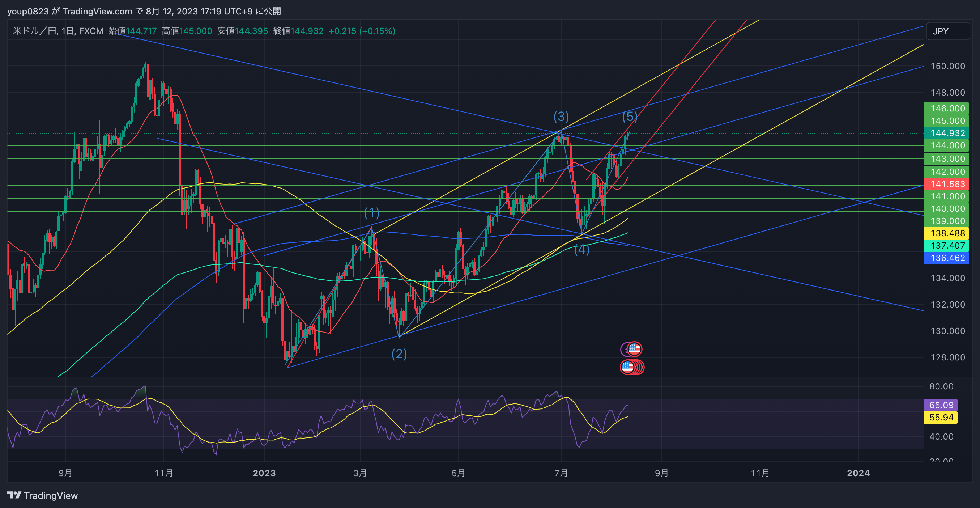Click the red 141.583 price label

(x=946, y=184)
